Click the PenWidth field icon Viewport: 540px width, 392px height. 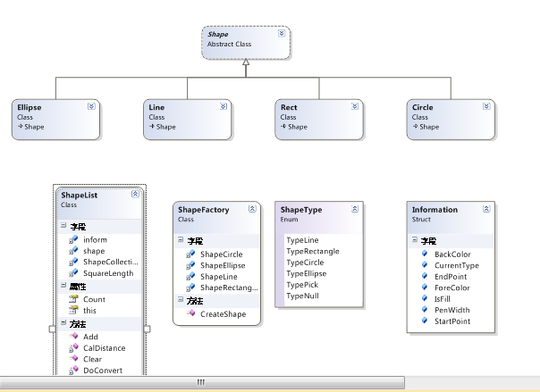pyautogui.click(x=426, y=310)
